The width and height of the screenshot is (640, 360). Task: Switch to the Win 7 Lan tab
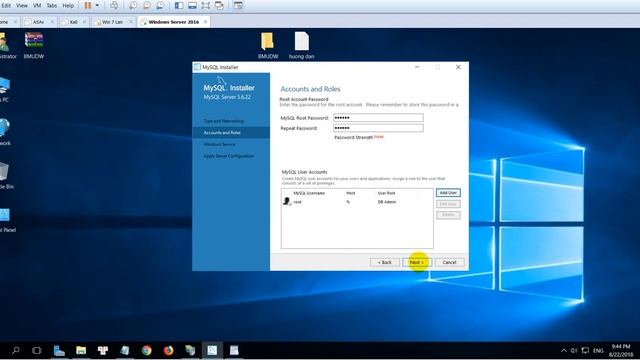[x=113, y=22]
